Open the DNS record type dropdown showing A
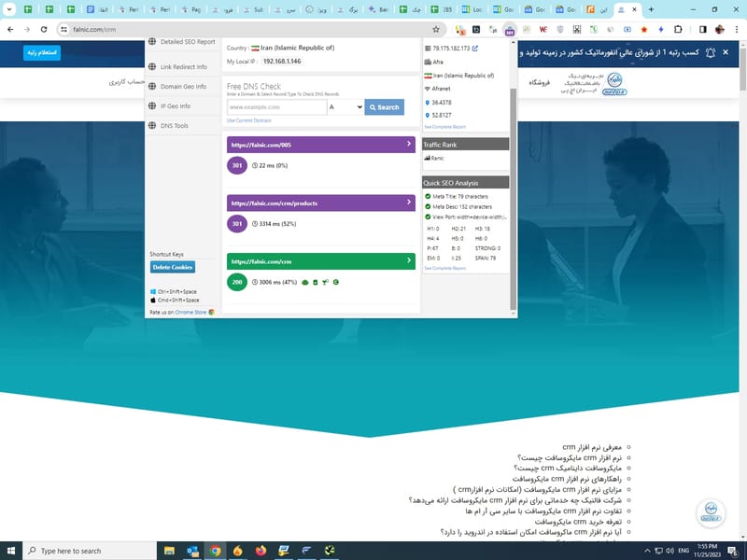Viewport: 747px width, 560px height. [345, 107]
